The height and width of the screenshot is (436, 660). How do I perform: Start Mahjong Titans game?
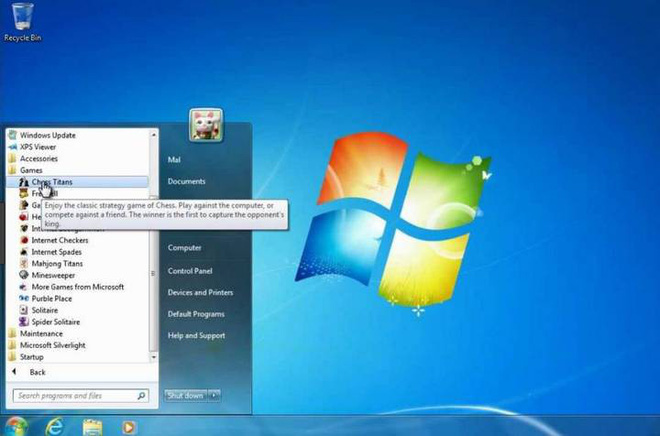[x=59, y=263]
